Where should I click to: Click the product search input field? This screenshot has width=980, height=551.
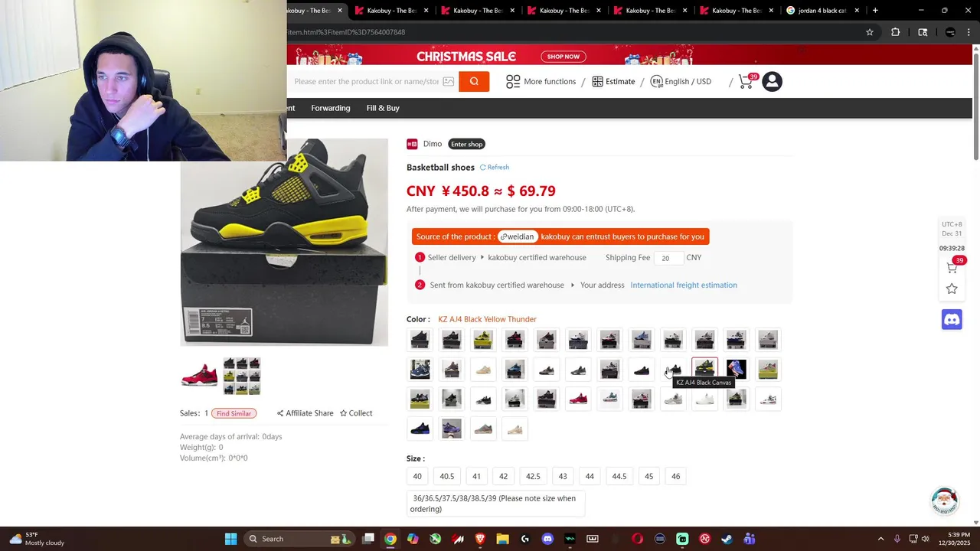pyautogui.click(x=366, y=81)
